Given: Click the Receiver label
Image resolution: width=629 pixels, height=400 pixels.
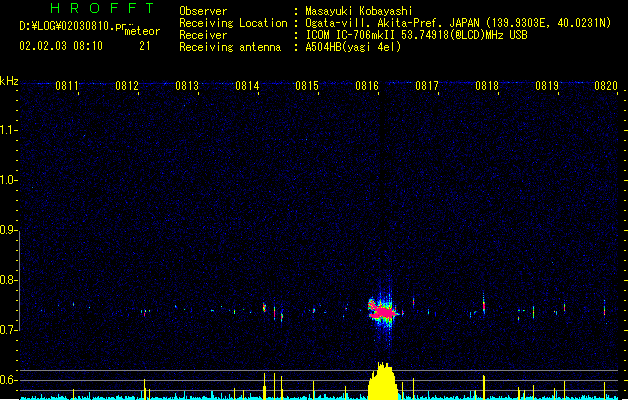Looking at the screenshot, I should pyautogui.click(x=203, y=35).
